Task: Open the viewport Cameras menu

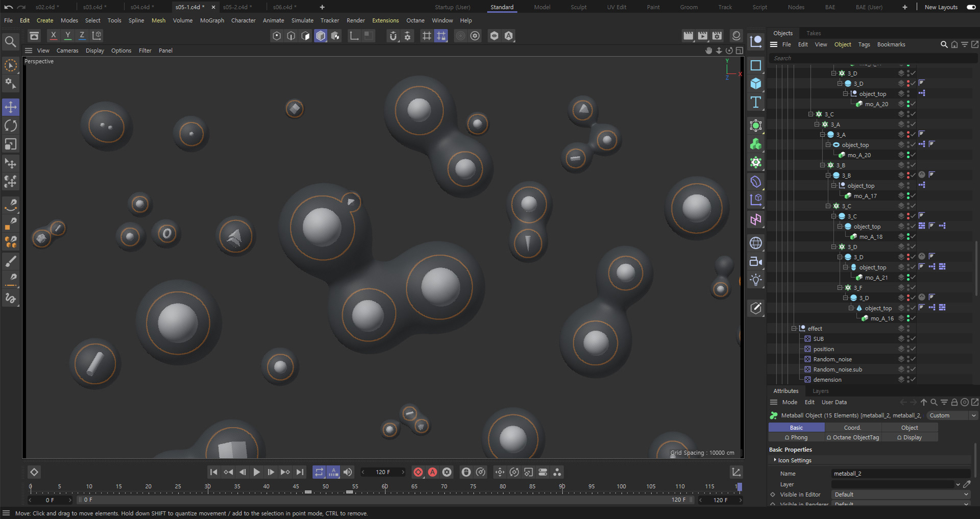Action: click(x=67, y=51)
